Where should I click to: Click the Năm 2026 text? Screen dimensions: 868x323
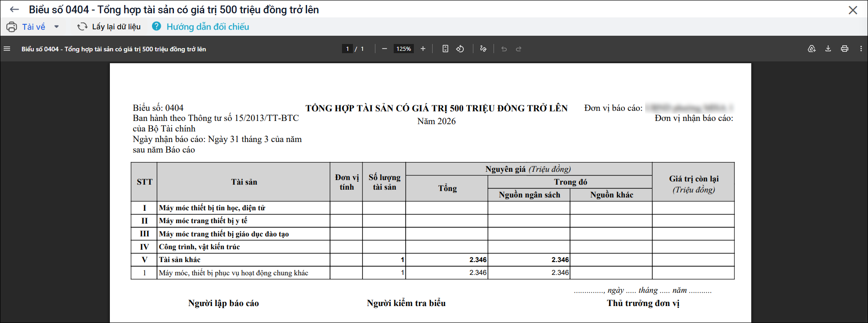click(x=437, y=121)
